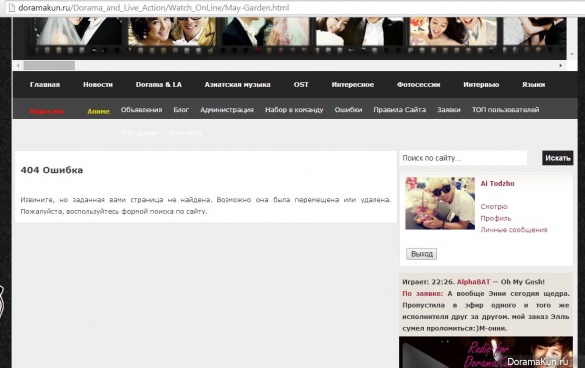Open the Фотосессии menu item

[x=418, y=85]
